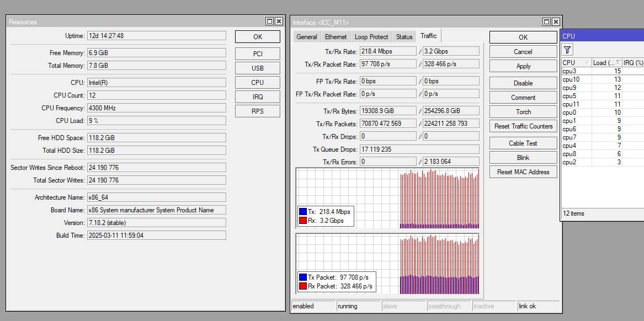Click the Blink button

(x=523, y=158)
